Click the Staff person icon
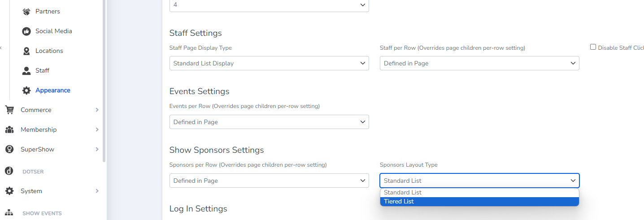Viewport: 644px width, 220px height. coord(26,71)
